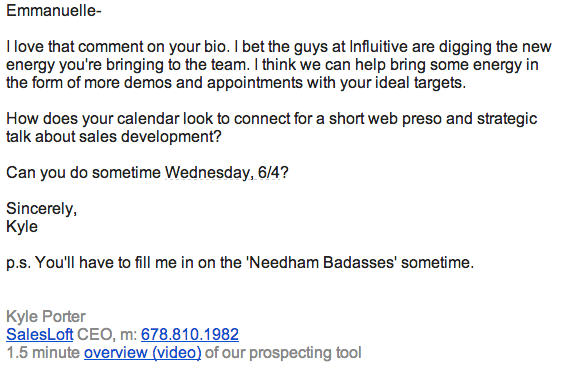Click the underlined Wednesday, 6/4 date

(x=222, y=172)
